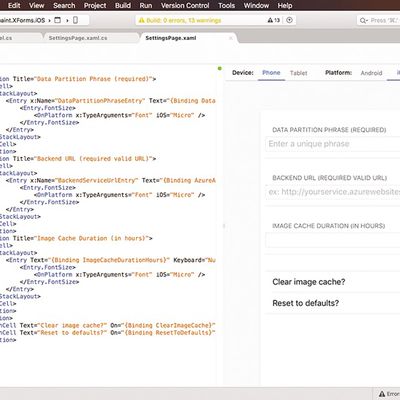This screenshot has width=400, height=400.
Task: Open the Build menu
Action: tap(123, 5)
